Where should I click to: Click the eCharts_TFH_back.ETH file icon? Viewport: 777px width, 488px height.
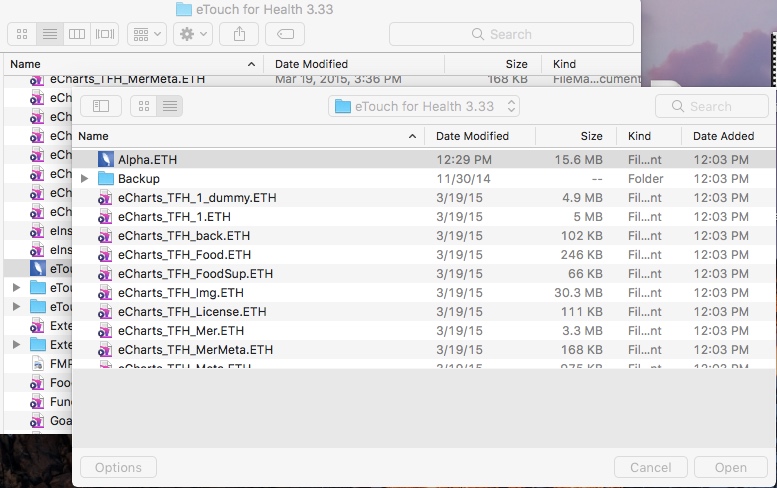tap(105, 236)
